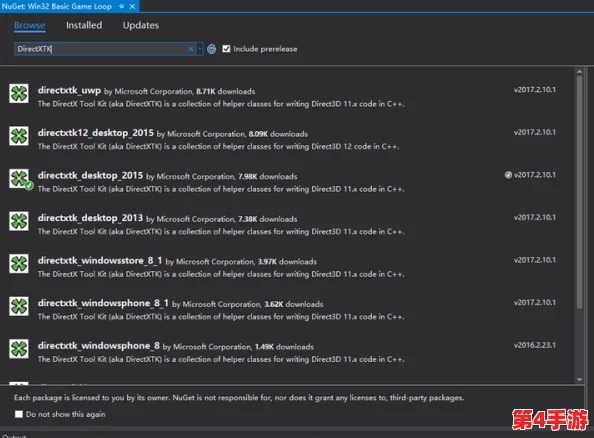Screen dimensions: 594x438
Task: Click the directxtk_windowsphone_8_1 package icon
Action: 19,306
